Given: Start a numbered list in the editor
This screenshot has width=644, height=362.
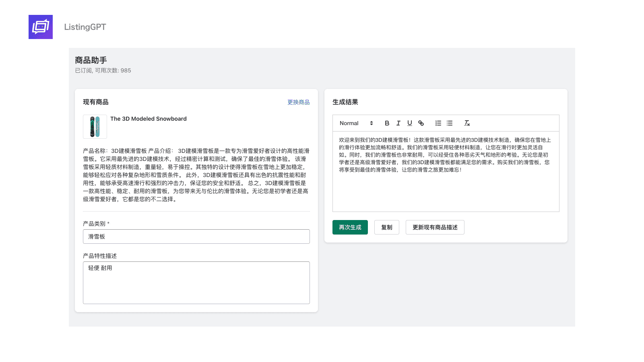Looking at the screenshot, I should click(438, 123).
